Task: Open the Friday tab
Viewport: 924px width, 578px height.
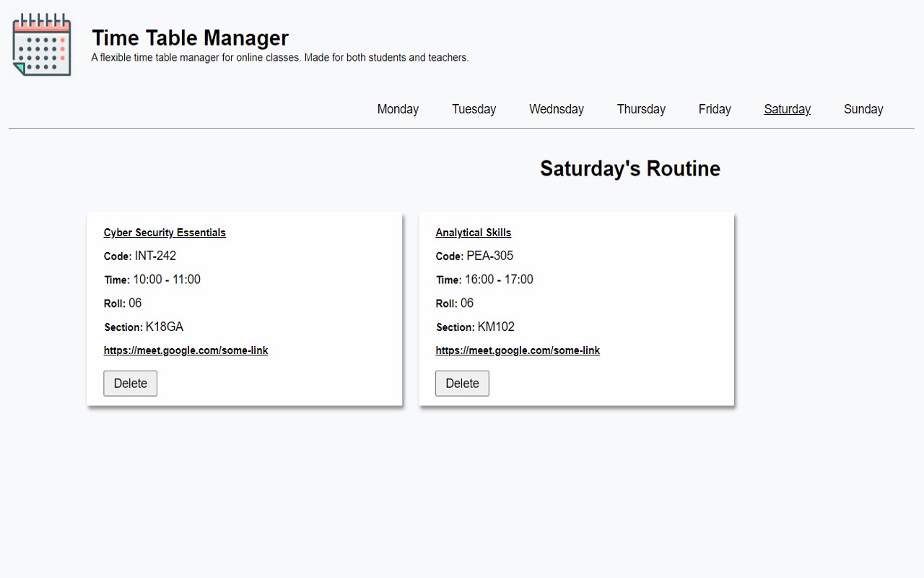Action: pyautogui.click(x=715, y=109)
